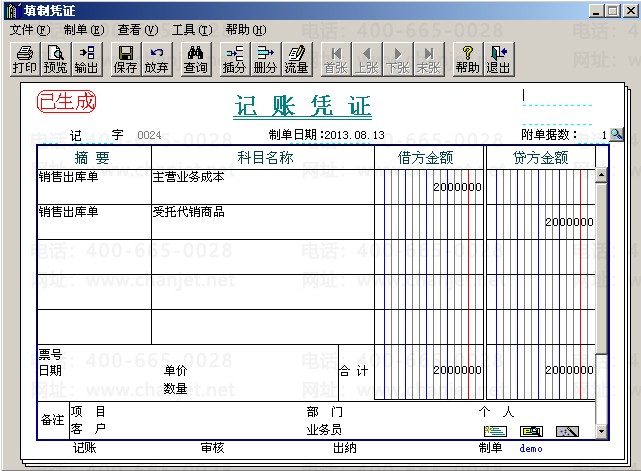Click magnifier icon beside 附单据数

616,134
